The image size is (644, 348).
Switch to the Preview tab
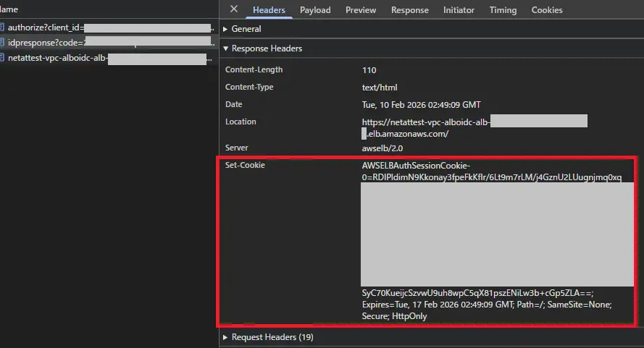tap(361, 10)
